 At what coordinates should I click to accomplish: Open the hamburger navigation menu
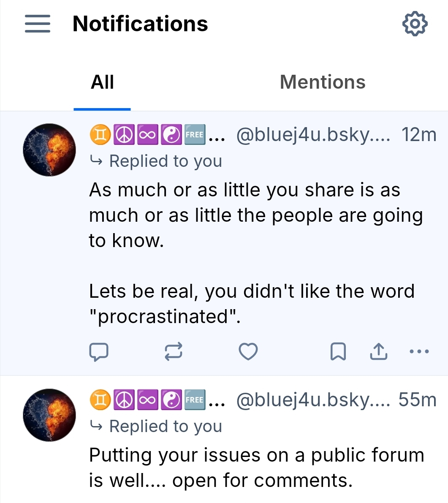coord(38,24)
